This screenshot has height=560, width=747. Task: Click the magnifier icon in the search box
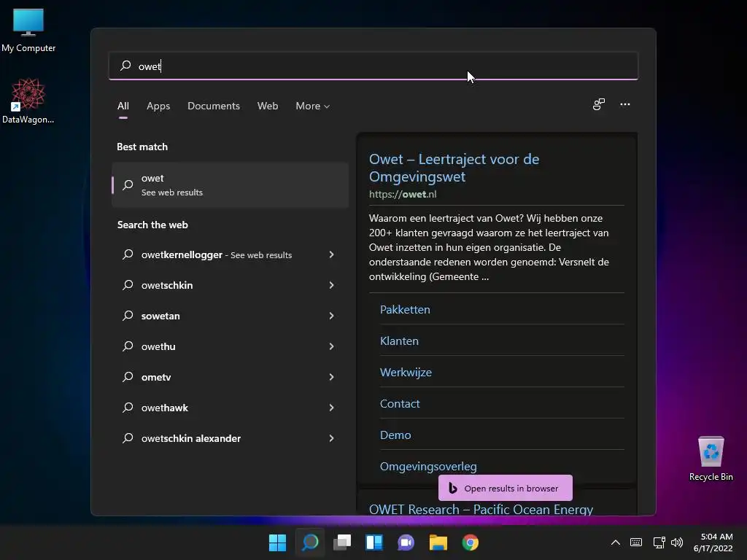tap(125, 66)
